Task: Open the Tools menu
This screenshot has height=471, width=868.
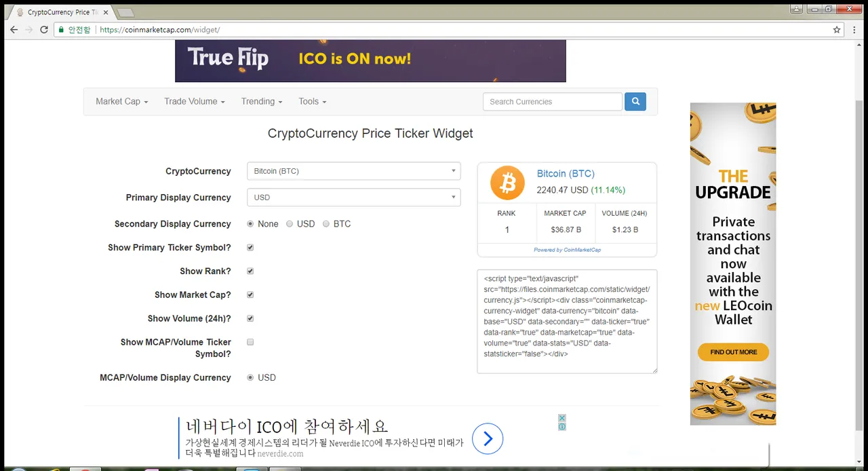Action: [x=313, y=101]
